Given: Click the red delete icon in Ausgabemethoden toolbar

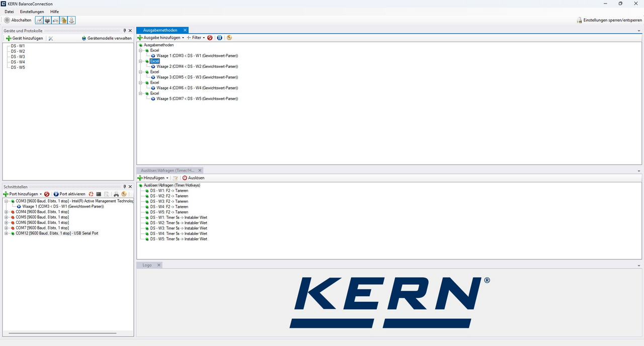Looking at the screenshot, I should pyautogui.click(x=210, y=38).
